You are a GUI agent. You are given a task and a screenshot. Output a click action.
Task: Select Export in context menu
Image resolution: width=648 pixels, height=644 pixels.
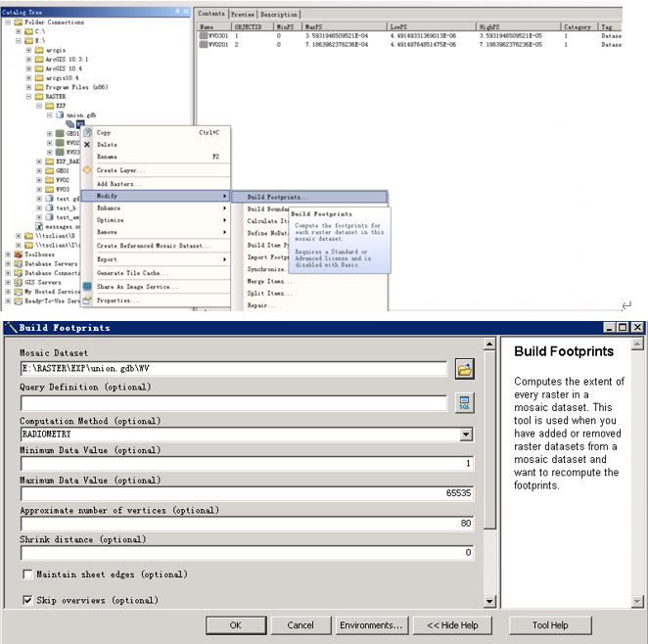pyautogui.click(x=156, y=259)
